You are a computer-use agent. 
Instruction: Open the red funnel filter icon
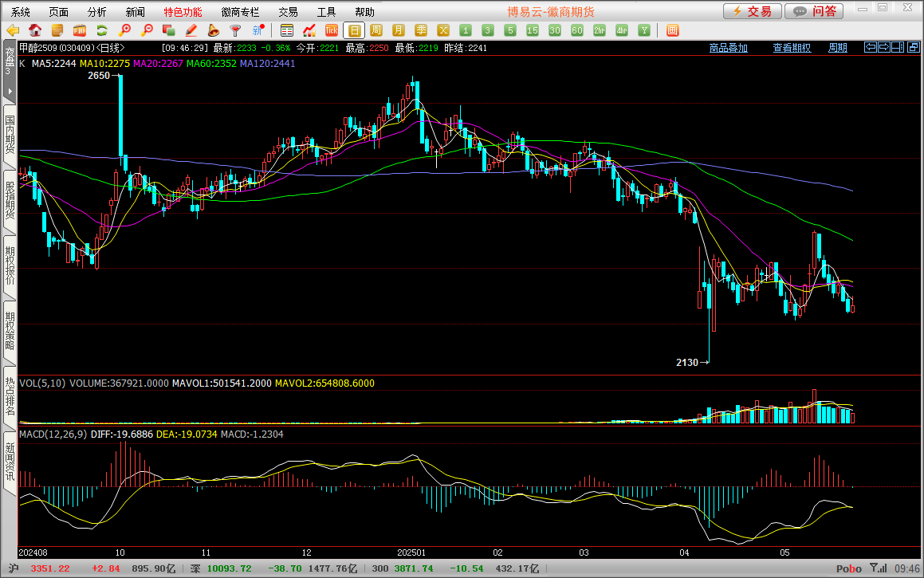click(x=235, y=30)
